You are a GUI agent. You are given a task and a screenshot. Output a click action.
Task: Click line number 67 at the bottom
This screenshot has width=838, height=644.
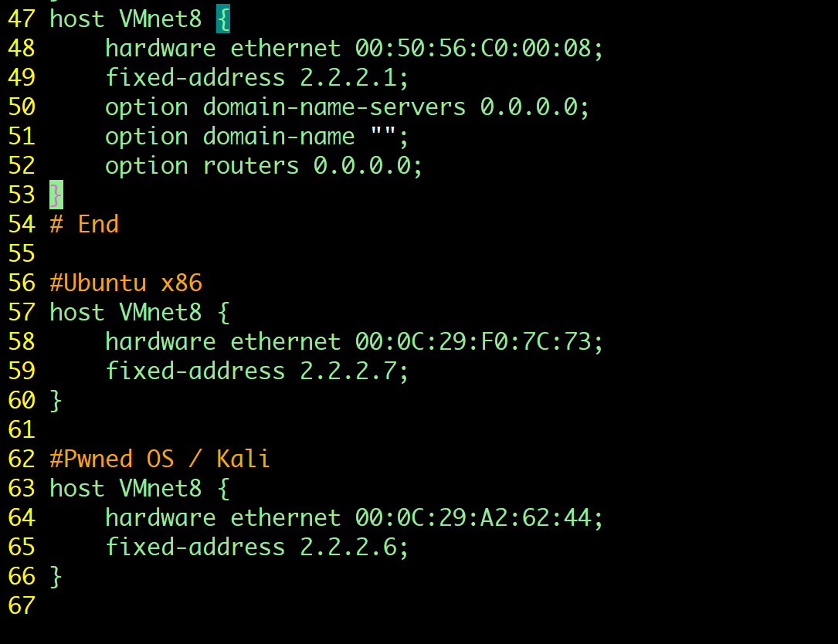[22, 605]
